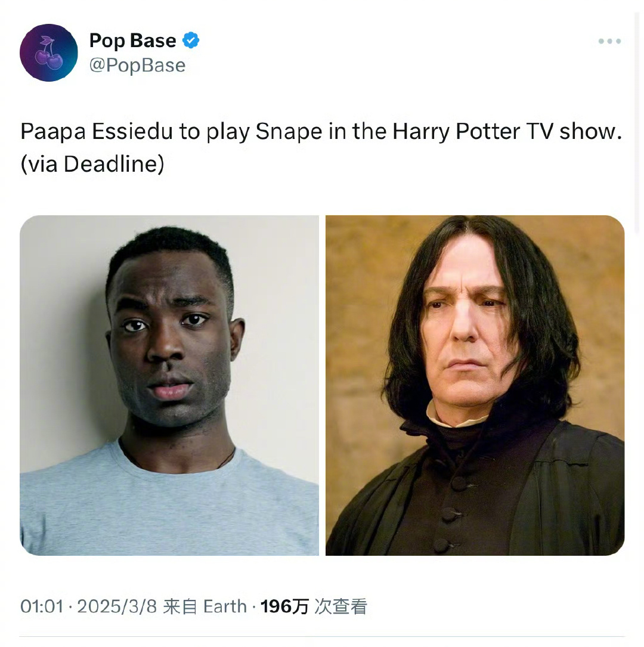
Task: Select the Earth location label
Action: 225,606
